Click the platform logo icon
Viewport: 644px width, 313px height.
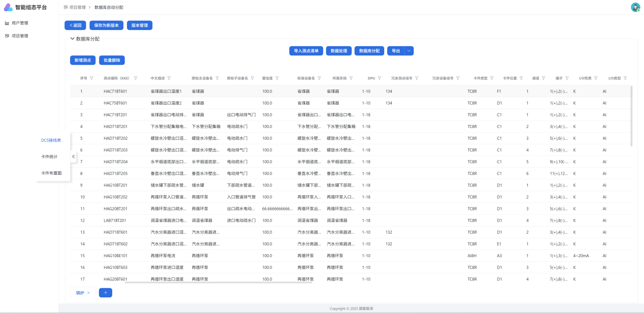[x=8, y=8]
